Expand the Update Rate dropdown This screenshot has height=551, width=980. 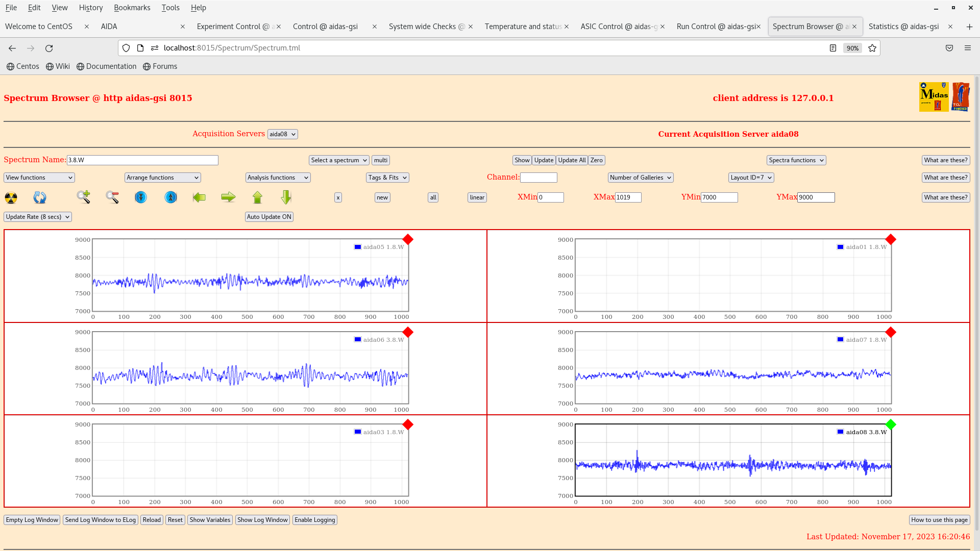point(38,217)
